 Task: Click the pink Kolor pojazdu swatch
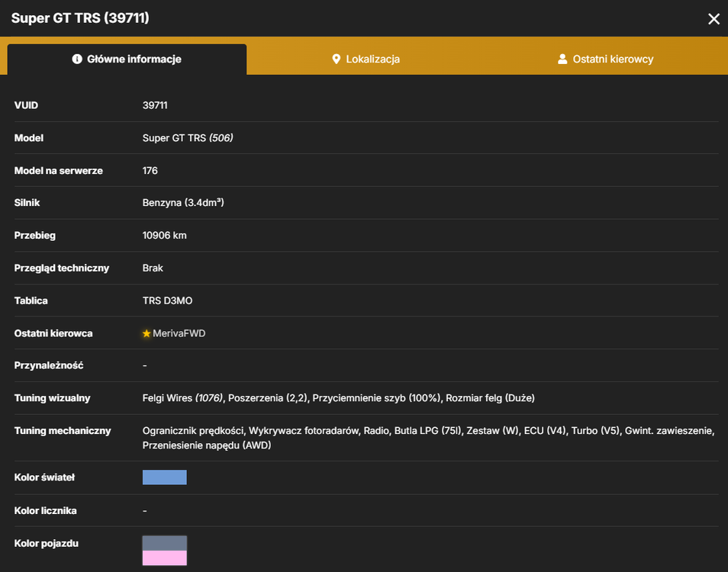pyautogui.click(x=164, y=558)
